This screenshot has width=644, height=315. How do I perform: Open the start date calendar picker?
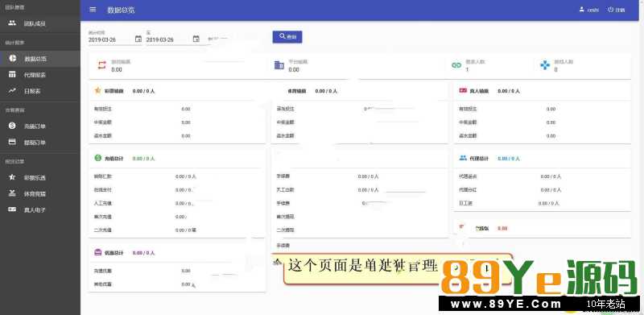tap(138, 39)
